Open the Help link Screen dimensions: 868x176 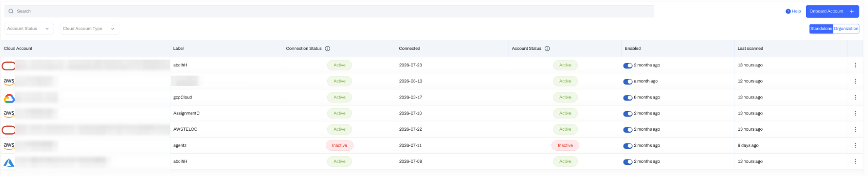coord(793,11)
